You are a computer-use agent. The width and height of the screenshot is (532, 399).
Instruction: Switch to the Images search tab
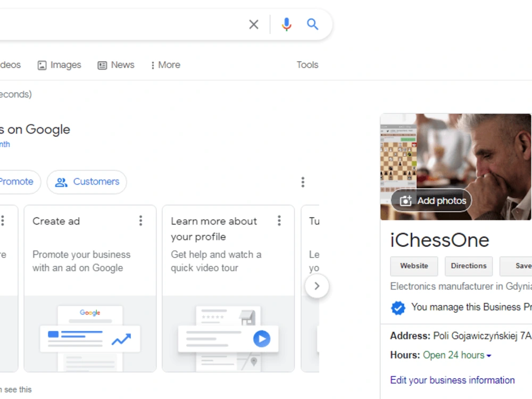pos(59,64)
